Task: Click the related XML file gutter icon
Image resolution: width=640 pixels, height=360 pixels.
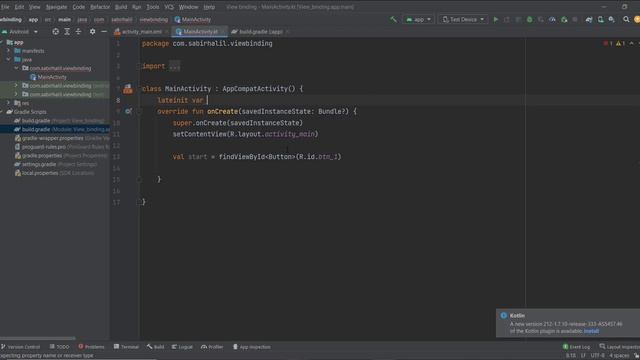Action: pyautogui.click(x=128, y=89)
